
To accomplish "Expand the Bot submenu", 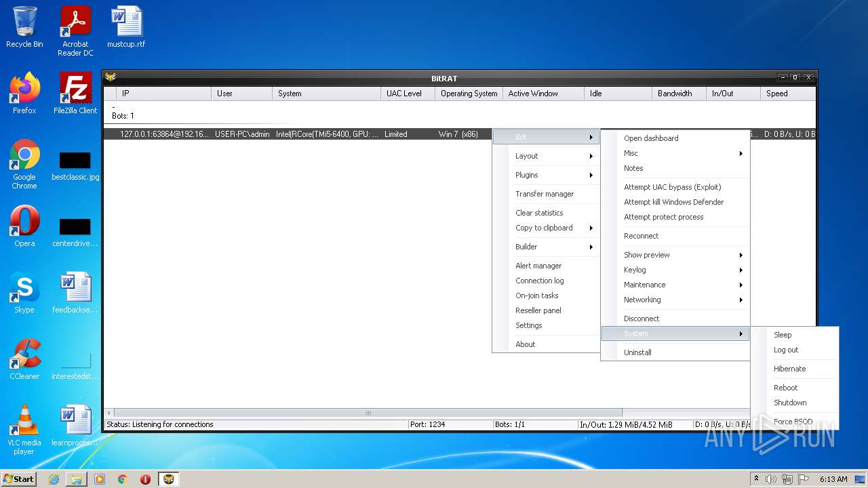I will (546, 137).
